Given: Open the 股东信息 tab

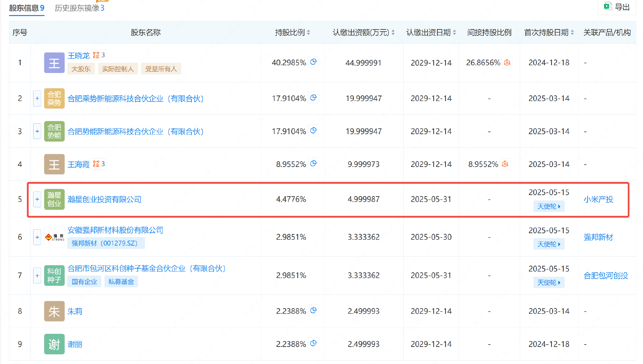Looking at the screenshot, I should click(26, 8).
